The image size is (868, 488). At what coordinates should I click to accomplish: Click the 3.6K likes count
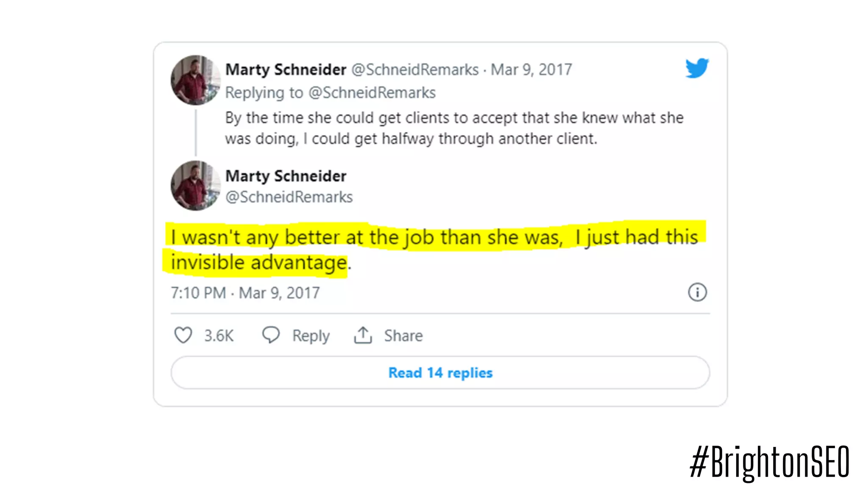click(219, 335)
